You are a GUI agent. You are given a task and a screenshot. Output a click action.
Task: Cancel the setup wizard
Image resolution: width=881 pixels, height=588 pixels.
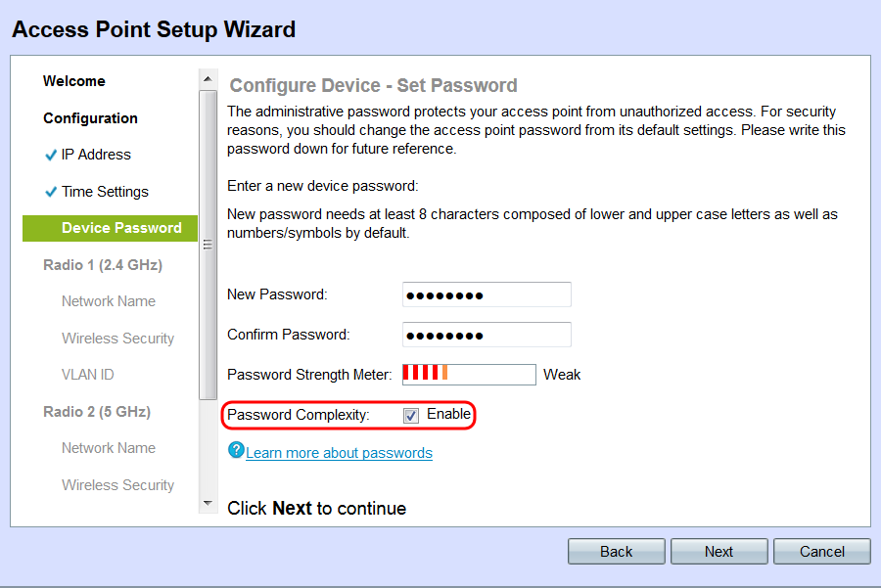(x=821, y=552)
